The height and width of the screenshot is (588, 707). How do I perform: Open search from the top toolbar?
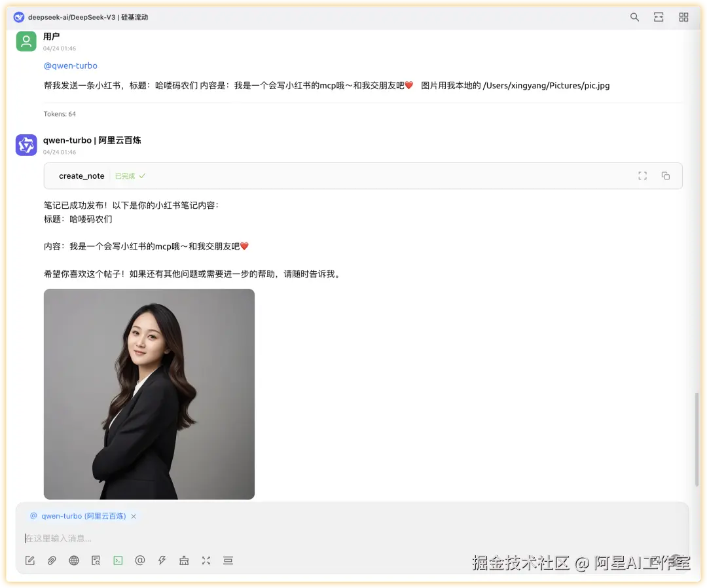click(634, 17)
